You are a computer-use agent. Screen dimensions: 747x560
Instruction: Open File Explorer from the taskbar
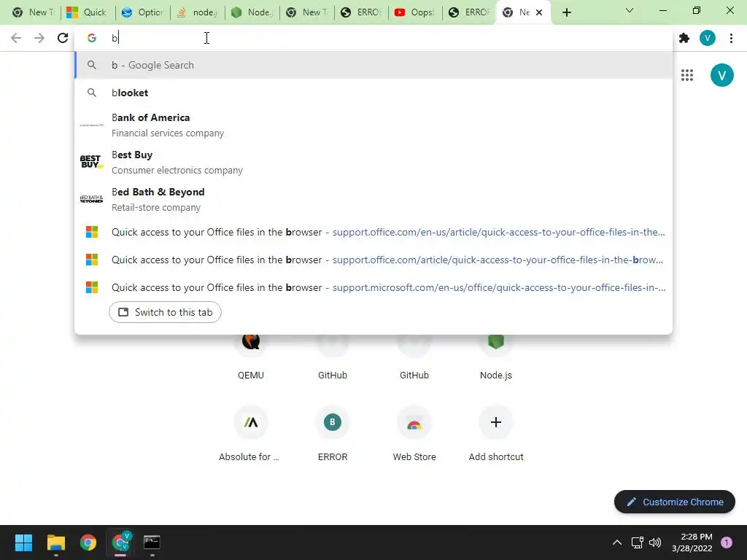(55, 542)
